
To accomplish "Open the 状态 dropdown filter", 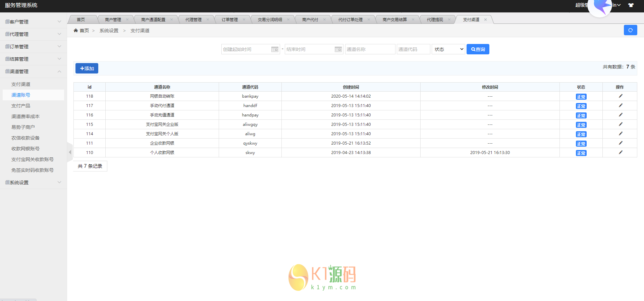I will (448, 49).
